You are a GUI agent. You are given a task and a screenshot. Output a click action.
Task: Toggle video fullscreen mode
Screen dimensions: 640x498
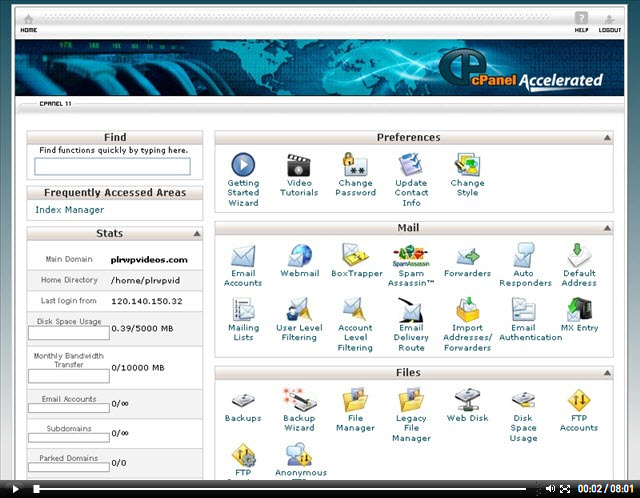pyautogui.click(x=565, y=489)
